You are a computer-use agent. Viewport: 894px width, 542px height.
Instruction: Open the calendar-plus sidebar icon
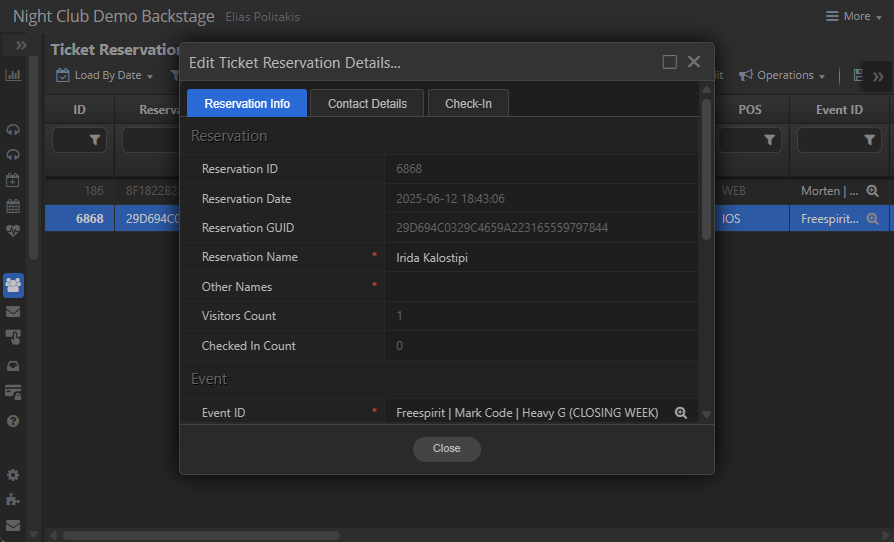tap(13, 180)
